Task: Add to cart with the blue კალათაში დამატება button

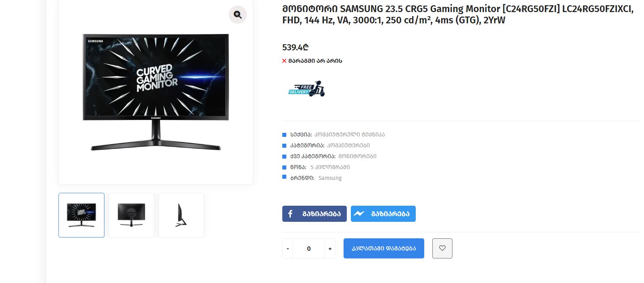Action: click(x=384, y=248)
